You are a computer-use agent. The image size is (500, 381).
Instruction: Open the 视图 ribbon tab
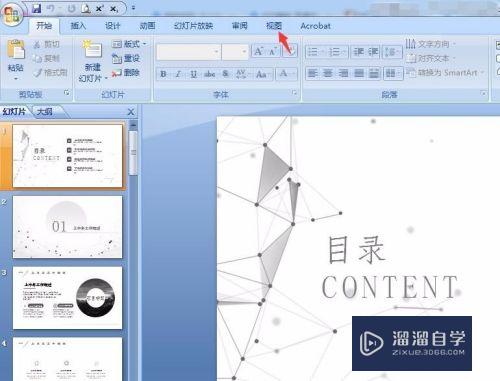[274, 26]
